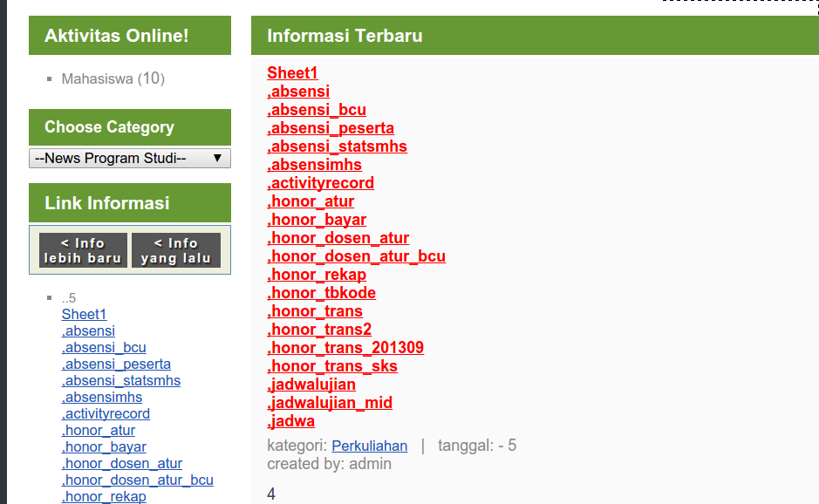Open the .absensi_statsmhs link
This screenshot has width=819, height=504.
click(x=337, y=146)
